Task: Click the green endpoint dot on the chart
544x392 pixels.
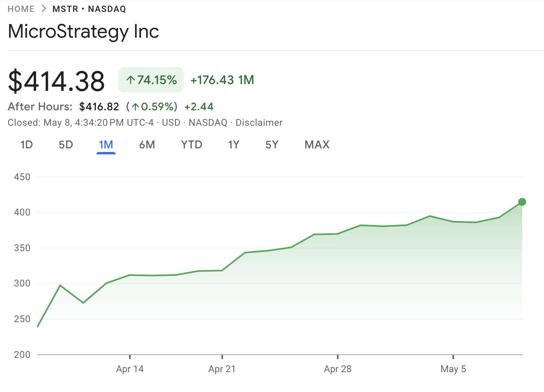Action: point(521,202)
